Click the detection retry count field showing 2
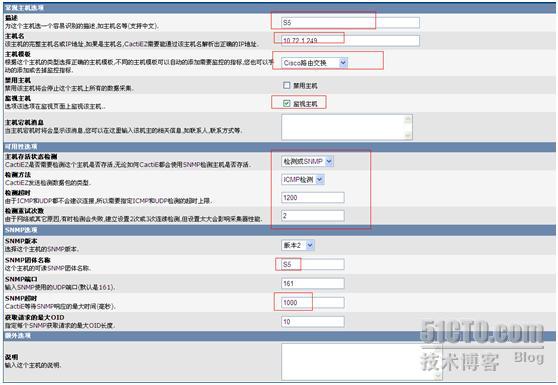The image size is (558, 385). (313, 216)
